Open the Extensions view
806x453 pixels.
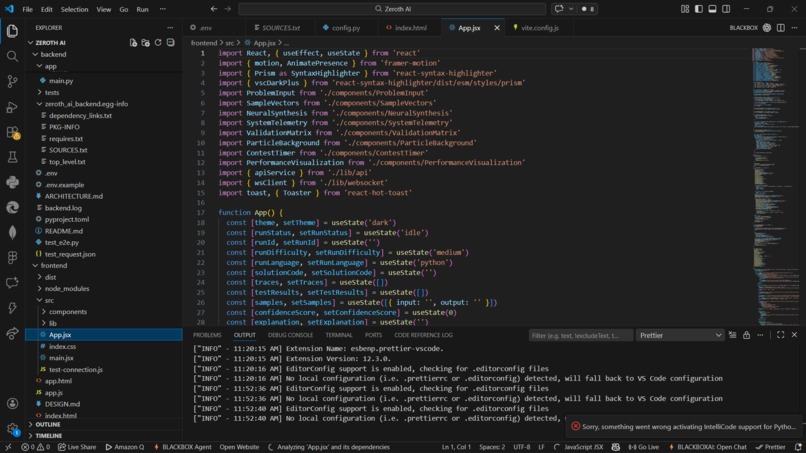[12, 132]
